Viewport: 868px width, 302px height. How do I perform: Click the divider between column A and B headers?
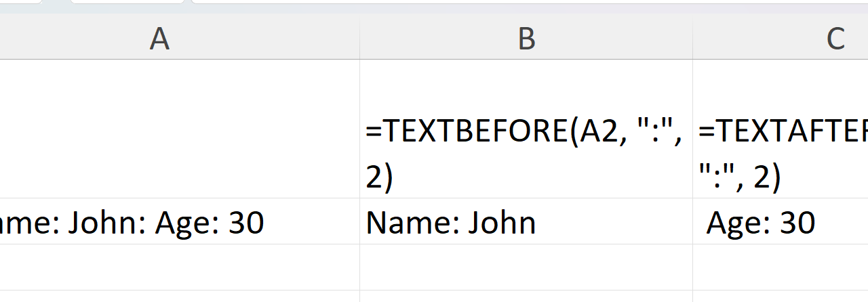point(359,39)
